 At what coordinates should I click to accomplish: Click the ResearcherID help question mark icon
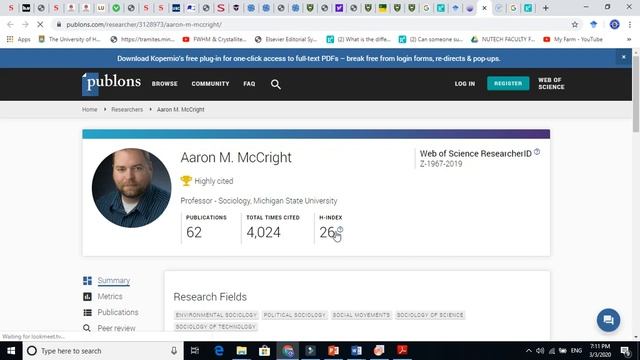coord(537,152)
